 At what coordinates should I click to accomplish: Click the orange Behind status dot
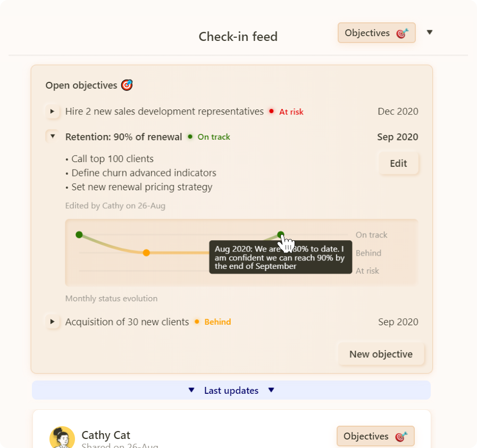(x=197, y=322)
